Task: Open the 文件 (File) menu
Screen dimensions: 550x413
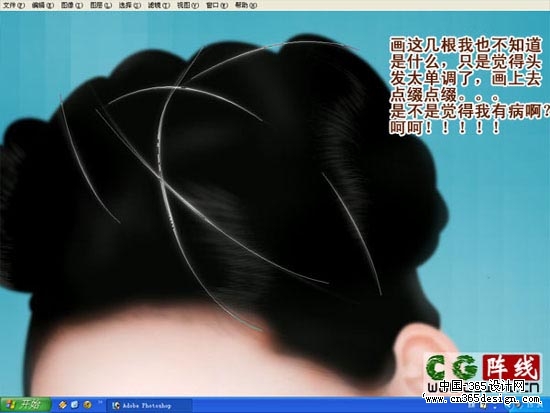Action: 14,5
